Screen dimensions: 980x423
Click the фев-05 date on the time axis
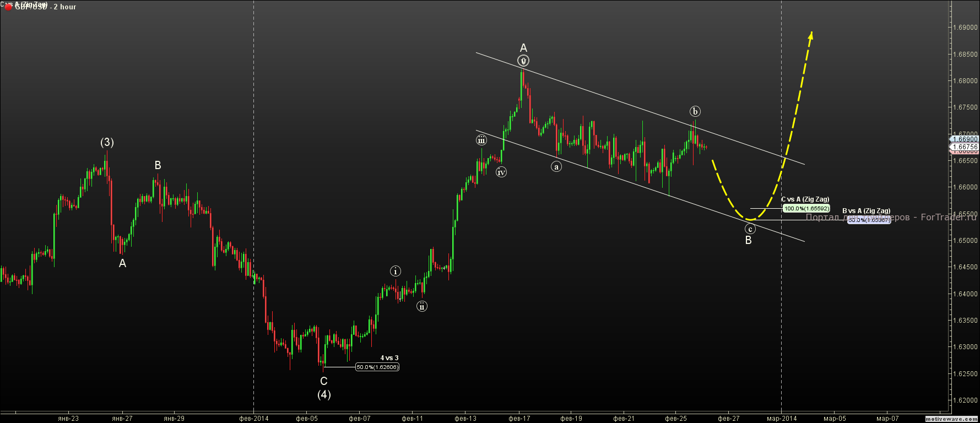307,419
